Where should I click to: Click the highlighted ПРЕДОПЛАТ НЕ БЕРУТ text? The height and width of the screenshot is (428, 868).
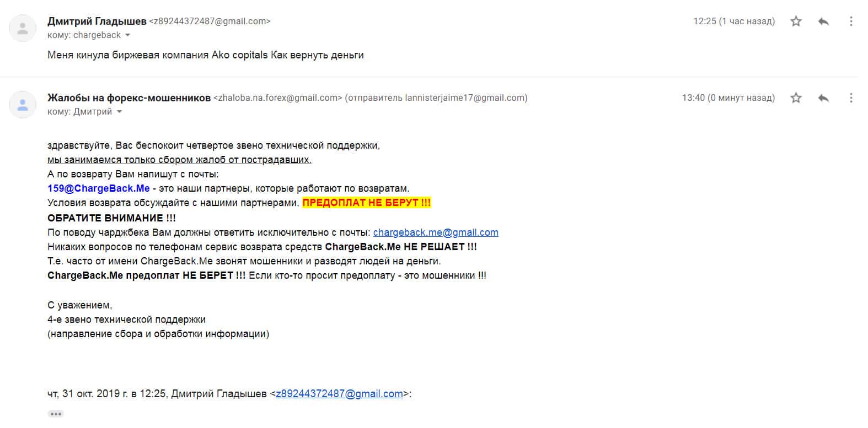tap(367, 203)
